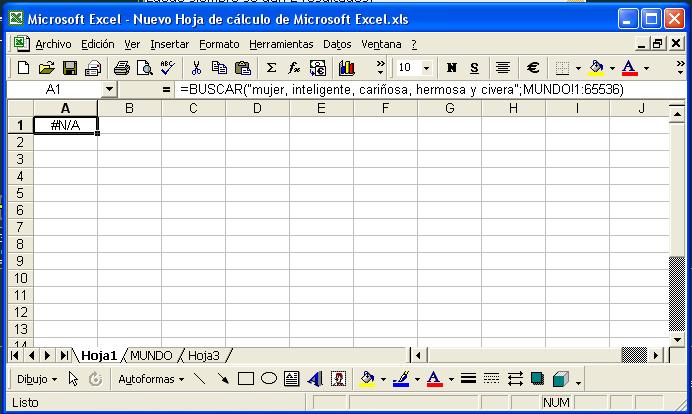The height and width of the screenshot is (414, 692).
Task: Select the Oval shape tool
Action: pos(269,379)
